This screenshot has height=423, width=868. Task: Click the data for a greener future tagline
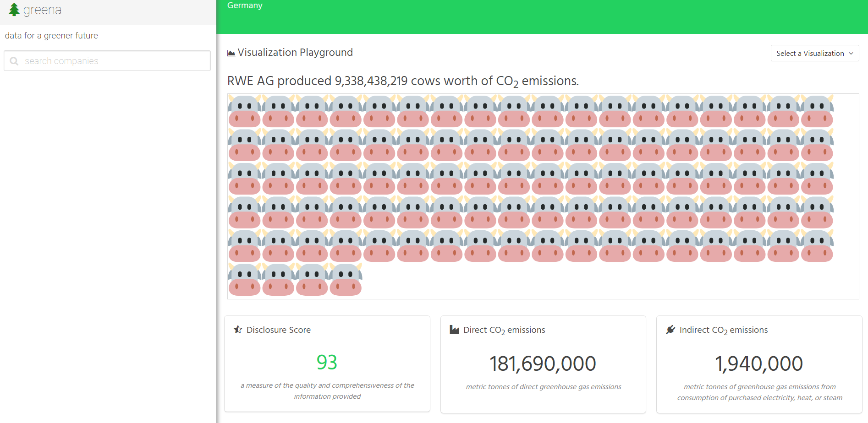tap(51, 36)
